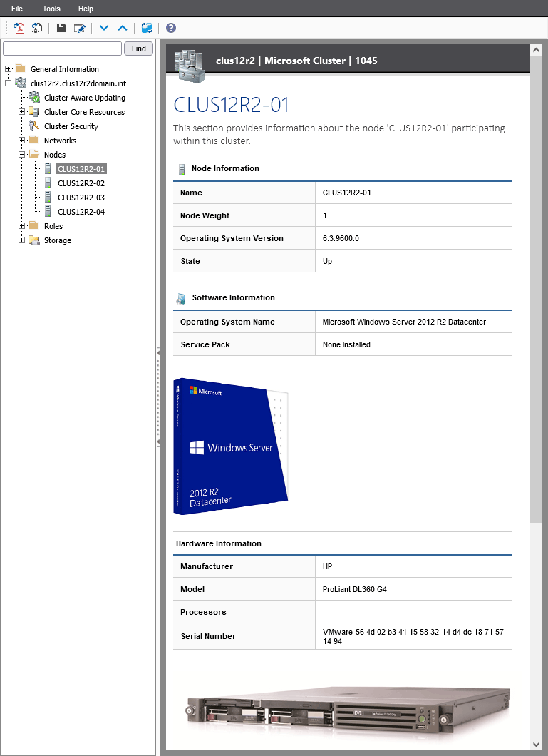Viewport: 548px width, 756px height.
Task: Expand the Roles folder
Action: click(21, 226)
